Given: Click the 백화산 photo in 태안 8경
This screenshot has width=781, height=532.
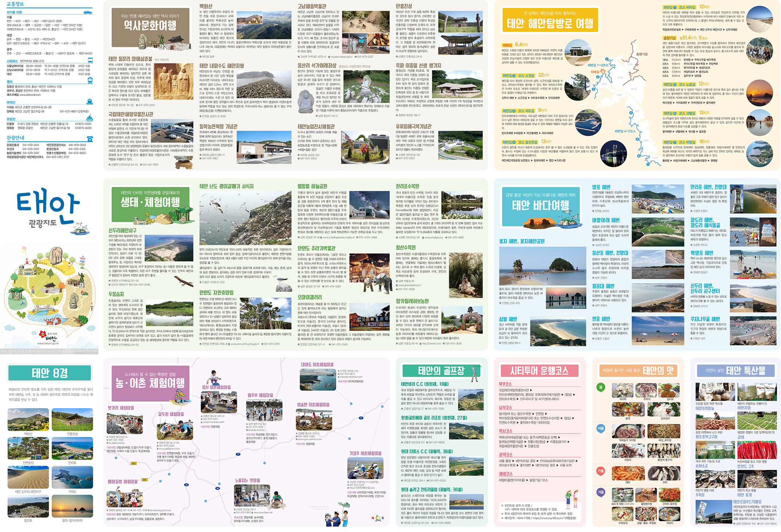Looking at the screenshot, I should coord(28,420).
